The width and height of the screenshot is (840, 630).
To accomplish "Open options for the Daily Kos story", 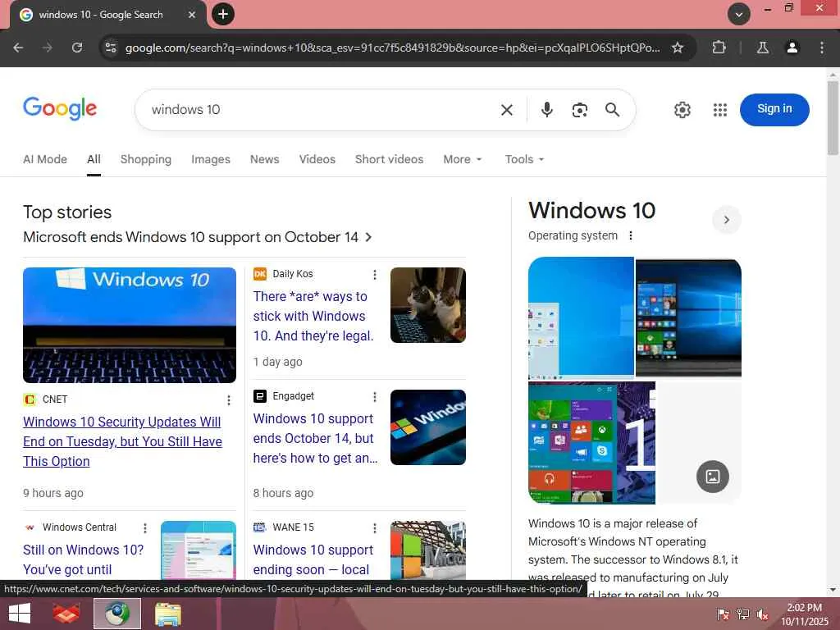I will tap(374, 275).
